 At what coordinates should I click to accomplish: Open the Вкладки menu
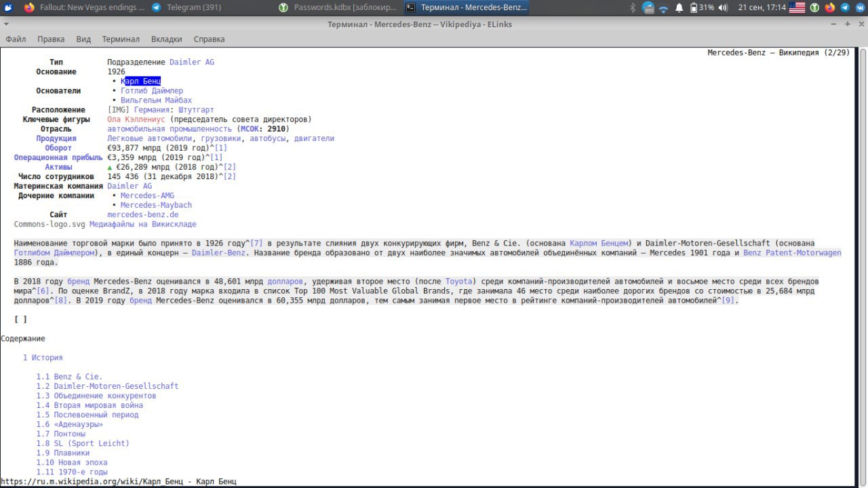coord(166,39)
